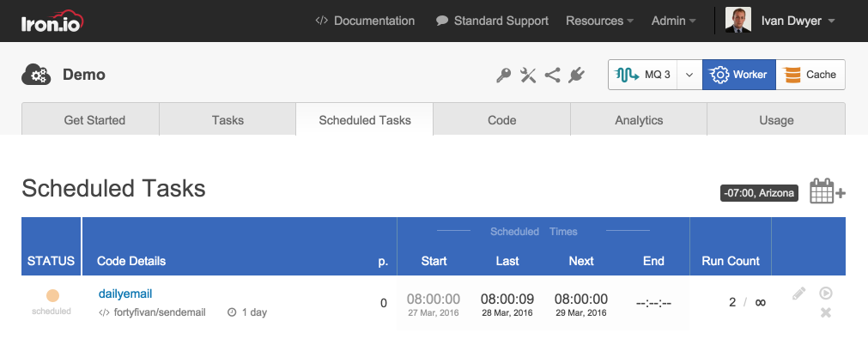Screen dimensions: 868x345
Task: Add a scheduled task via calendar icon
Action: tap(827, 191)
